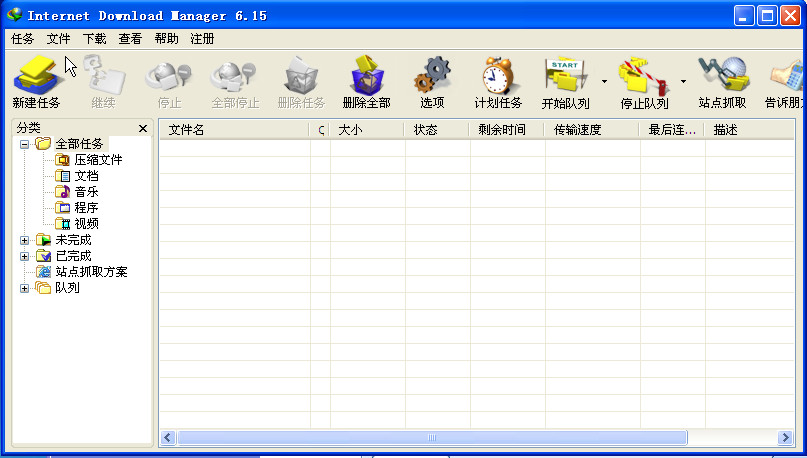This screenshot has height=458, width=807.
Task: Open 计划任务 scheduler clock icon
Action: click(498, 81)
